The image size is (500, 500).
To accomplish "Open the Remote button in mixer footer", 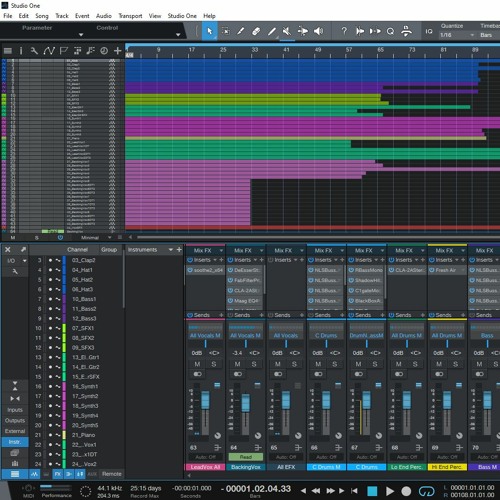I will (x=112, y=474).
